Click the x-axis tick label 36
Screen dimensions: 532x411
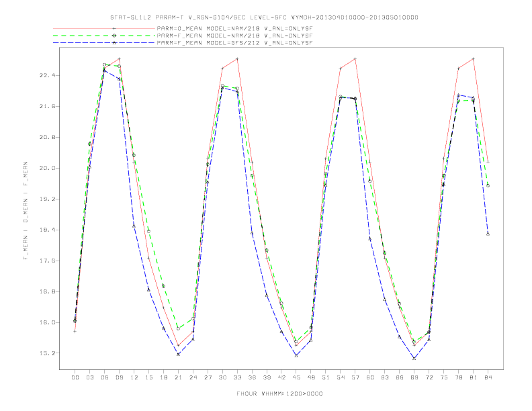[252, 377]
